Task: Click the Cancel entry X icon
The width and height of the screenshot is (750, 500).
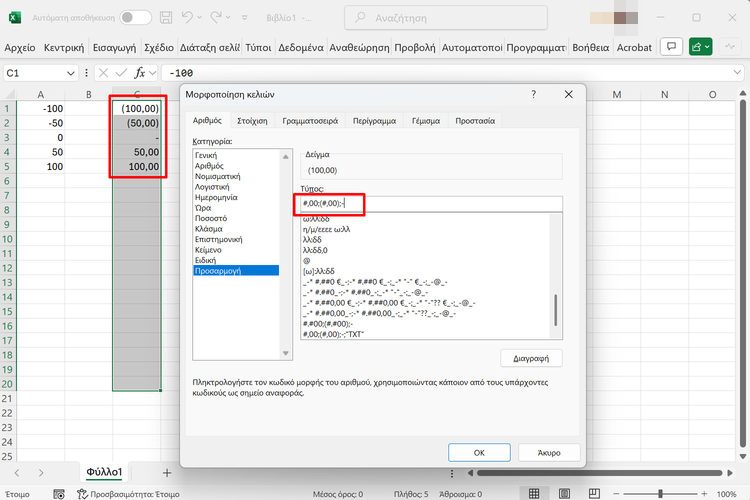Action: (103, 73)
